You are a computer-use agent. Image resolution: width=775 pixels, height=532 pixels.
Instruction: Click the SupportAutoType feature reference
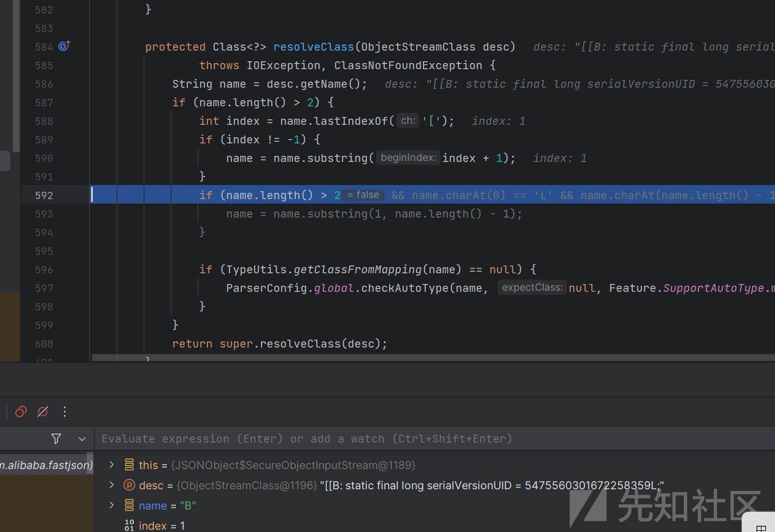pos(713,288)
